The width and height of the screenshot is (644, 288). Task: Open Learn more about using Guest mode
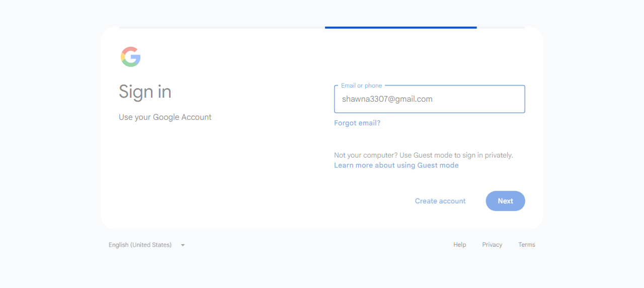396,165
